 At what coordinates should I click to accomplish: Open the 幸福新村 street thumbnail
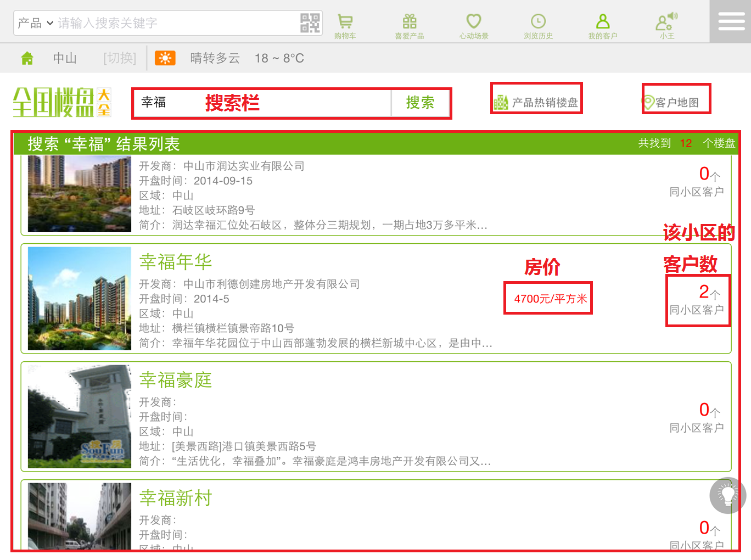(x=80, y=516)
